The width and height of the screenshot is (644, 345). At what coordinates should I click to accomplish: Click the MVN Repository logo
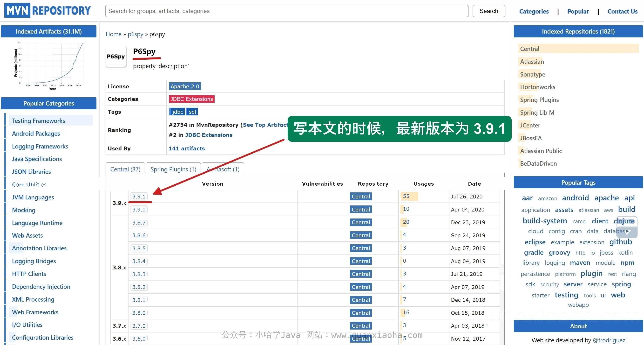click(x=47, y=11)
